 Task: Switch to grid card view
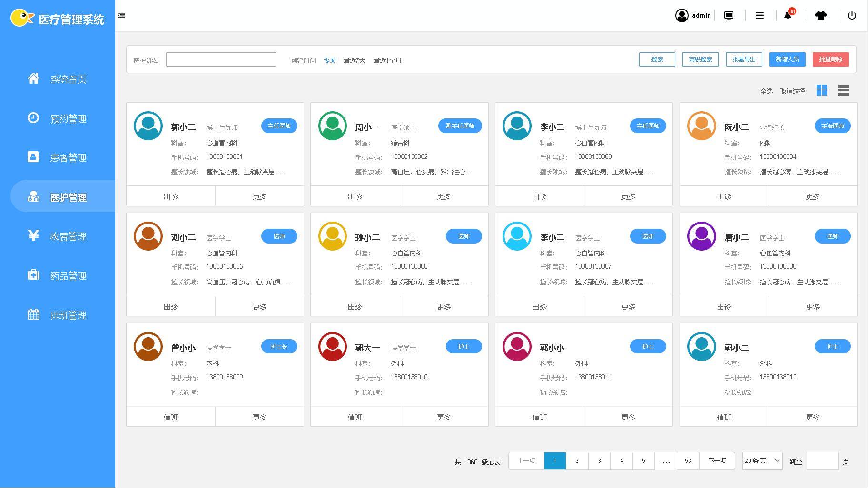pyautogui.click(x=821, y=90)
